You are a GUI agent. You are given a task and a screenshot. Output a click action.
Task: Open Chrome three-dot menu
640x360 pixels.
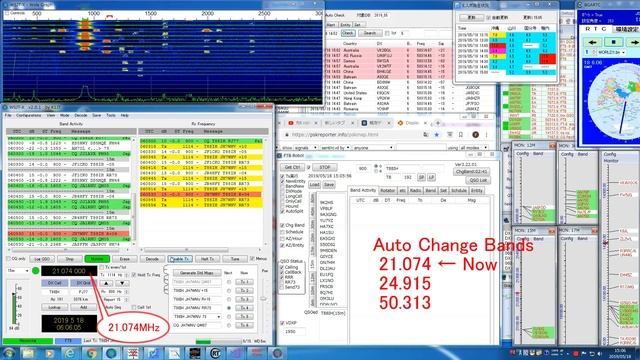(x=487, y=134)
